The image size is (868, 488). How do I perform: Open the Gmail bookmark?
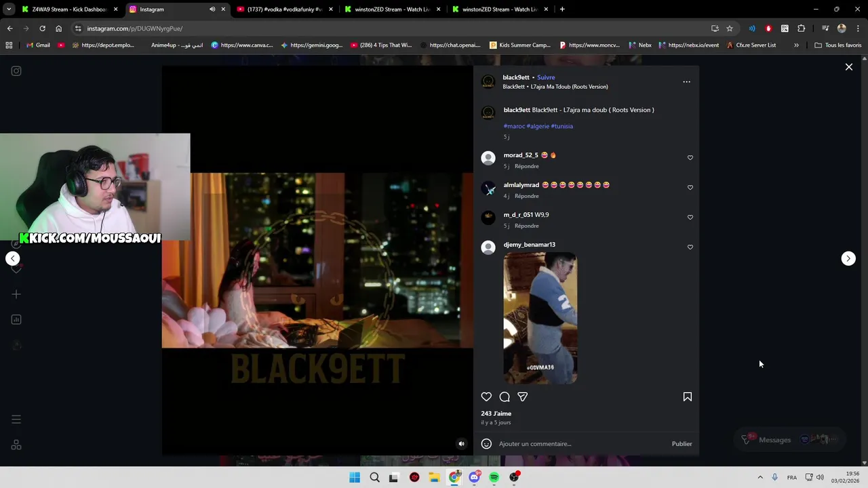[x=38, y=45]
